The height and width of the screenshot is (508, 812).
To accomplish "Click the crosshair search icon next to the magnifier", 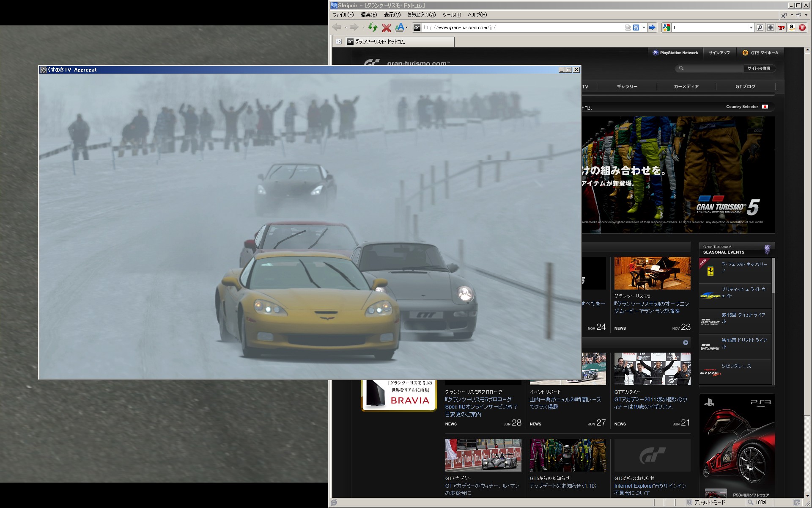I will tap(771, 28).
